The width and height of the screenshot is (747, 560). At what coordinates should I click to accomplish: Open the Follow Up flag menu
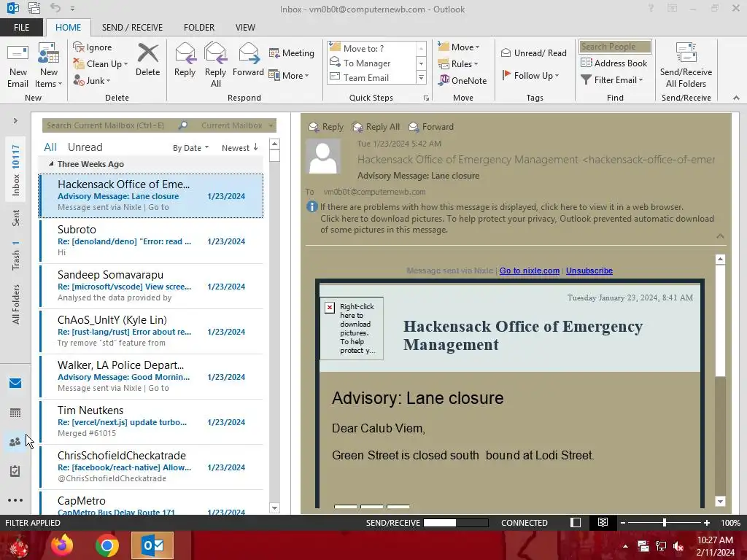coord(531,75)
